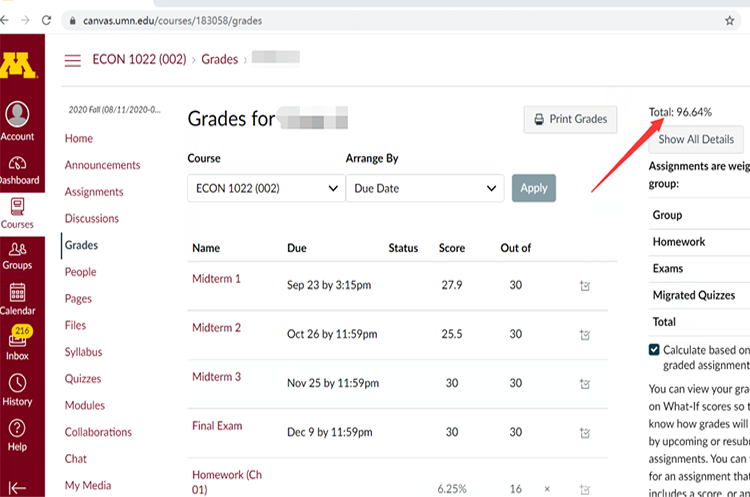Open the Midterm 3 assignment link
This screenshot has width=750, height=497.
click(216, 377)
